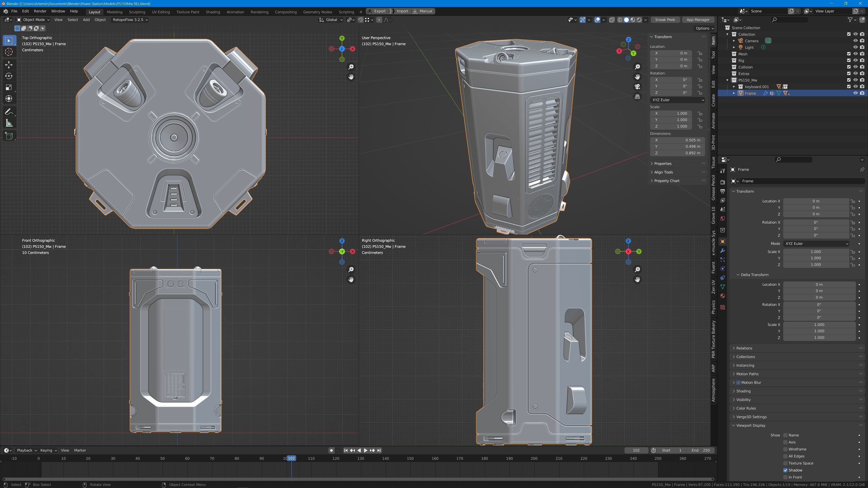Lock the Location X property

coord(852,201)
